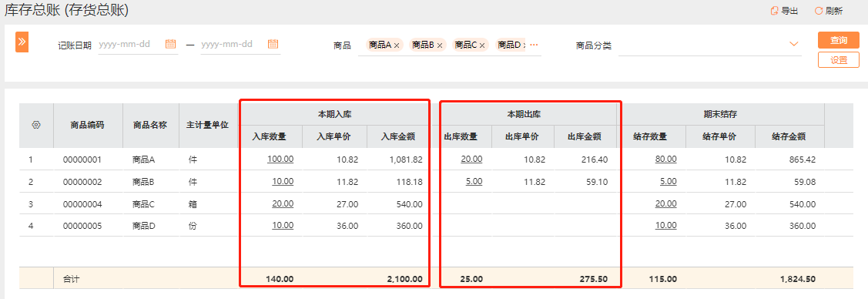Expand the 商品分类 dropdown arrow
Viewport: 868px width, 299px height.
click(x=794, y=44)
